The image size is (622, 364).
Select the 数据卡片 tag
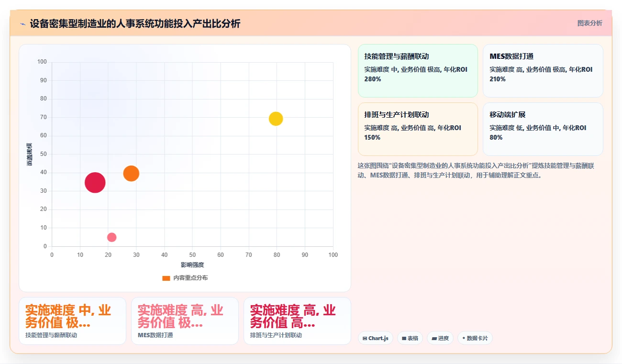pyautogui.click(x=475, y=338)
